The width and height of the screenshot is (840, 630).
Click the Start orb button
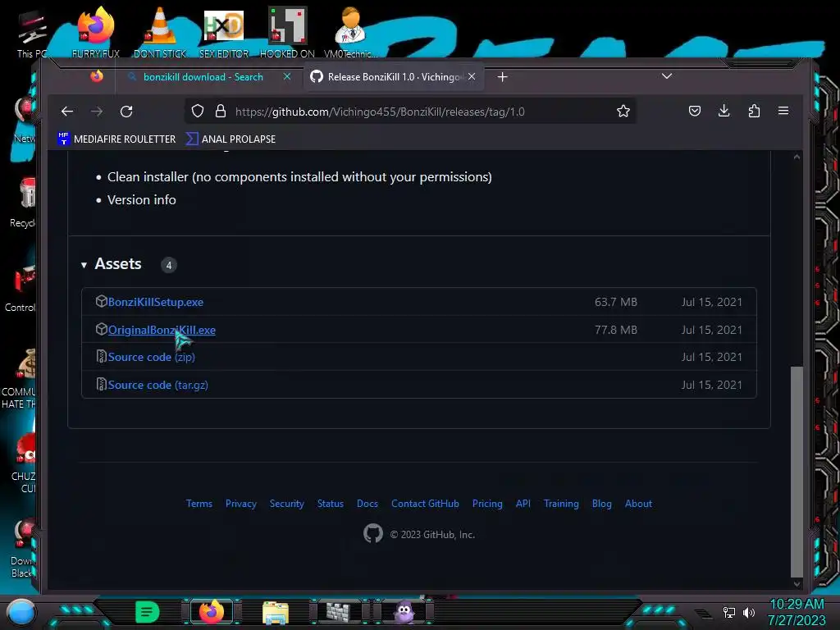pos(21,612)
